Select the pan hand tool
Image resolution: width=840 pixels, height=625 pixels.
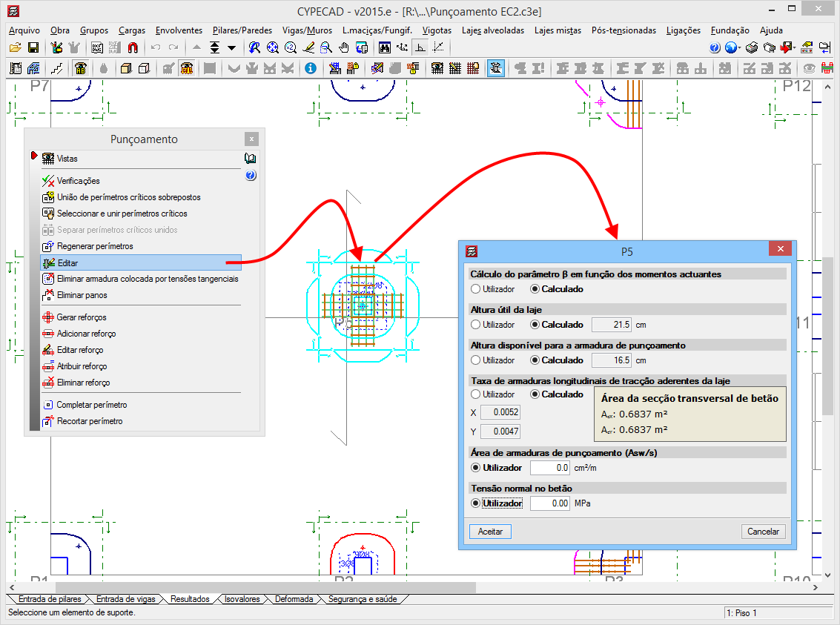(x=344, y=47)
